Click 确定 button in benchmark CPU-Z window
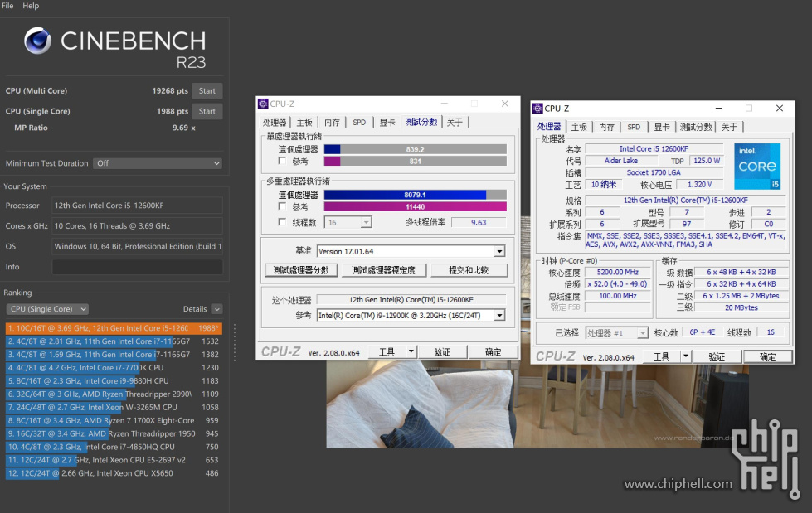Screen dimensions: 812x513 [x=493, y=352]
